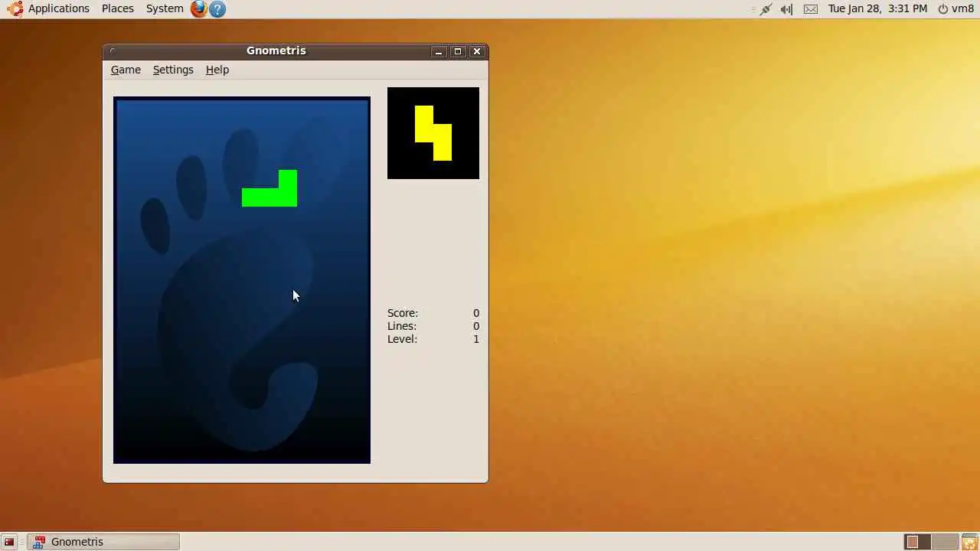
Task: Click the yellow next-piece preview
Action: click(433, 133)
